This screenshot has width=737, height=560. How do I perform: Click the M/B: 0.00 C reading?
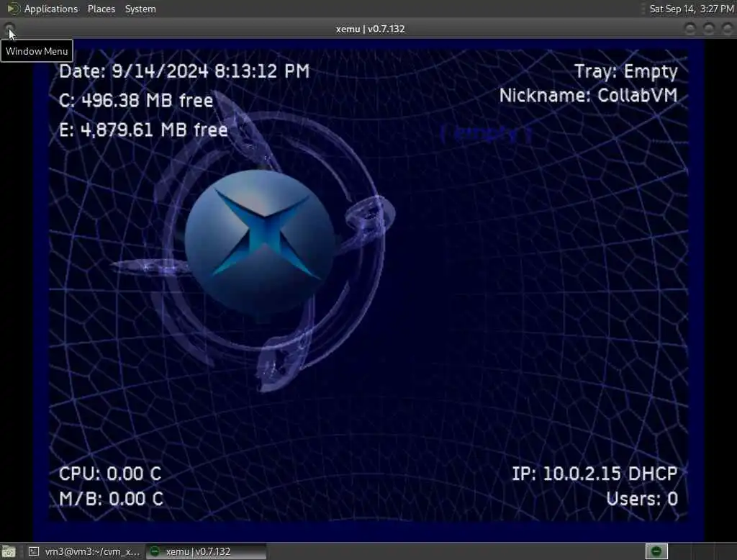pyautogui.click(x=111, y=499)
